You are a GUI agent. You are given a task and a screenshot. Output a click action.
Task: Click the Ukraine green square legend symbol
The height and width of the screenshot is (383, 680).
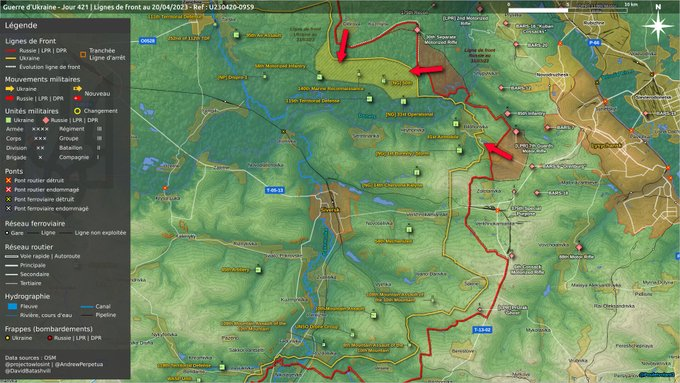(x=8, y=120)
